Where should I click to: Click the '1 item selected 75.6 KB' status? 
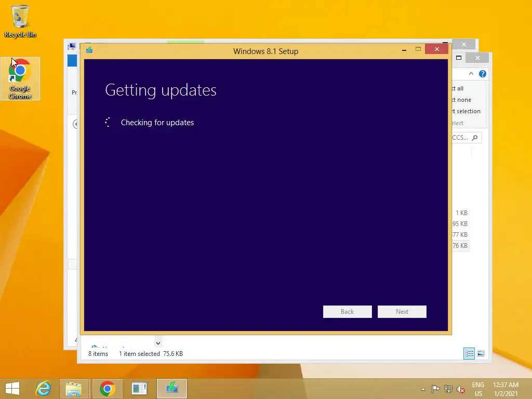(x=151, y=353)
